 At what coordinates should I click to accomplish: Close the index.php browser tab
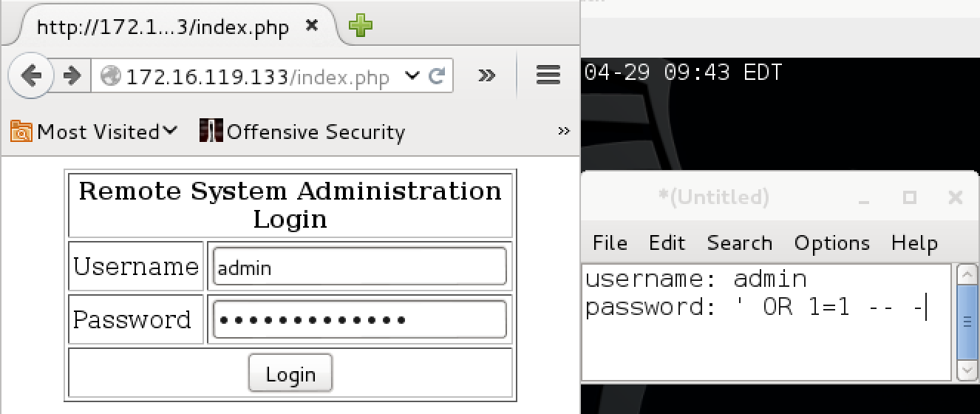click(x=312, y=26)
